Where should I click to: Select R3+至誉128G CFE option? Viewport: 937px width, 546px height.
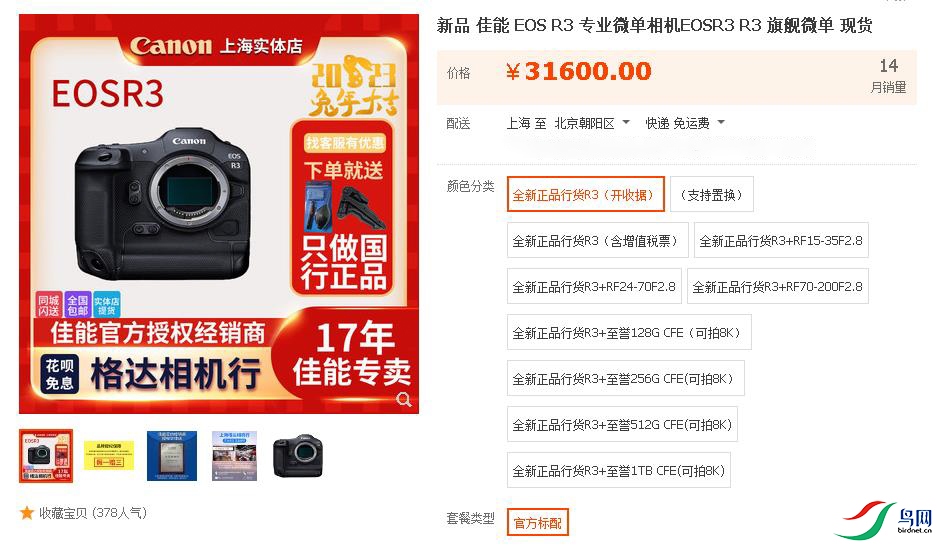click(x=629, y=333)
